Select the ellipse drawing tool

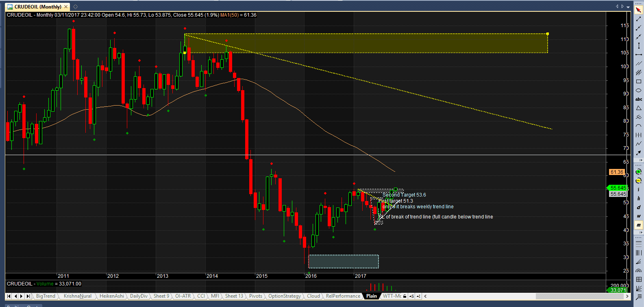pyautogui.click(x=638, y=90)
